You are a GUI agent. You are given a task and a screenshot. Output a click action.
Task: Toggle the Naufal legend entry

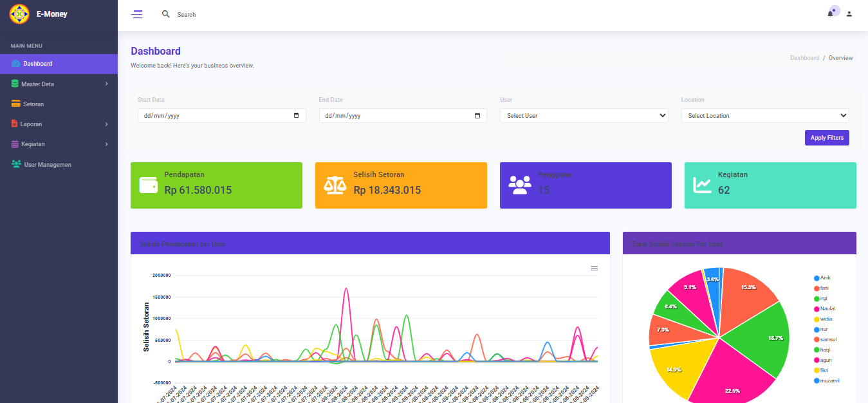click(826, 308)
